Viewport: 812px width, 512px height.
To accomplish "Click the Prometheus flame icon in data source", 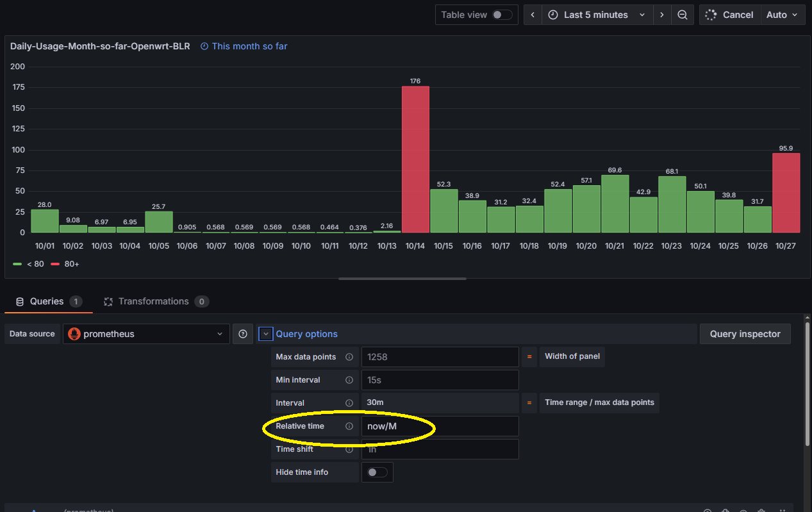I will (x=74, y=334).
